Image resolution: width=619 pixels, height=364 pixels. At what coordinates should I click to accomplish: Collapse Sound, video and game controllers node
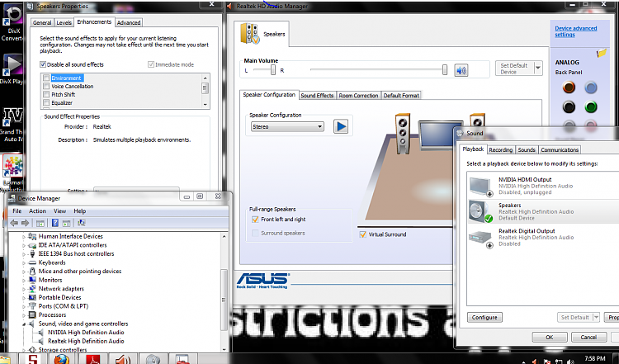pyautogui.click(x=24, y=324)
